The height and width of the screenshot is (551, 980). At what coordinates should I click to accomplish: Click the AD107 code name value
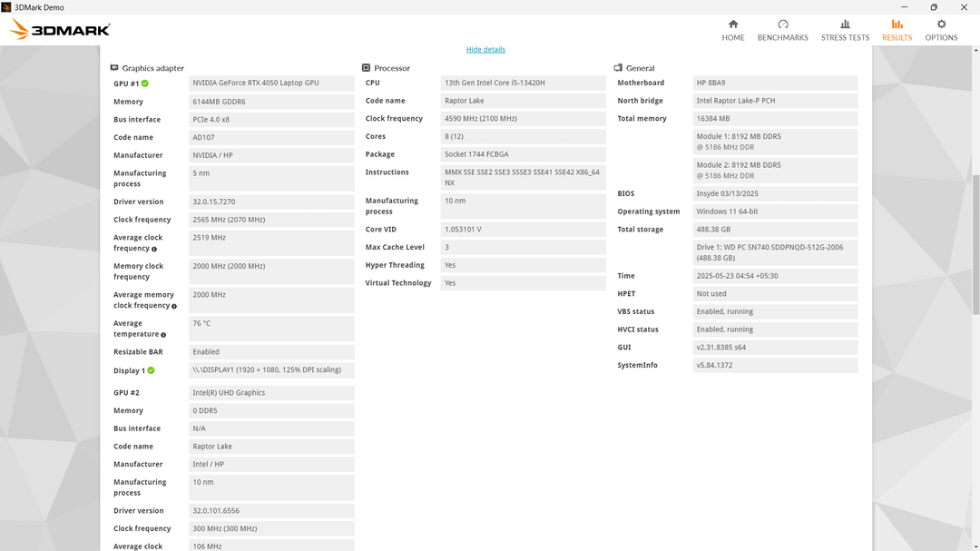point(271,137)
